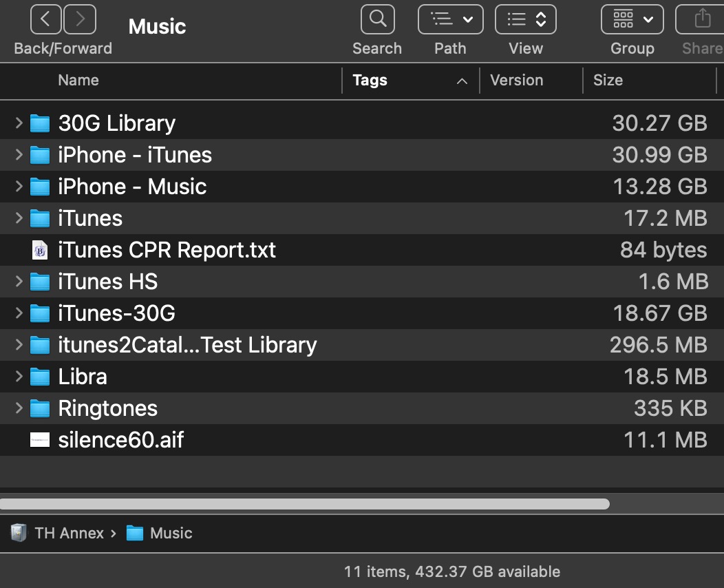Expand the iTunes HS folder
The image size is (724, 588).
click(19, 282)
